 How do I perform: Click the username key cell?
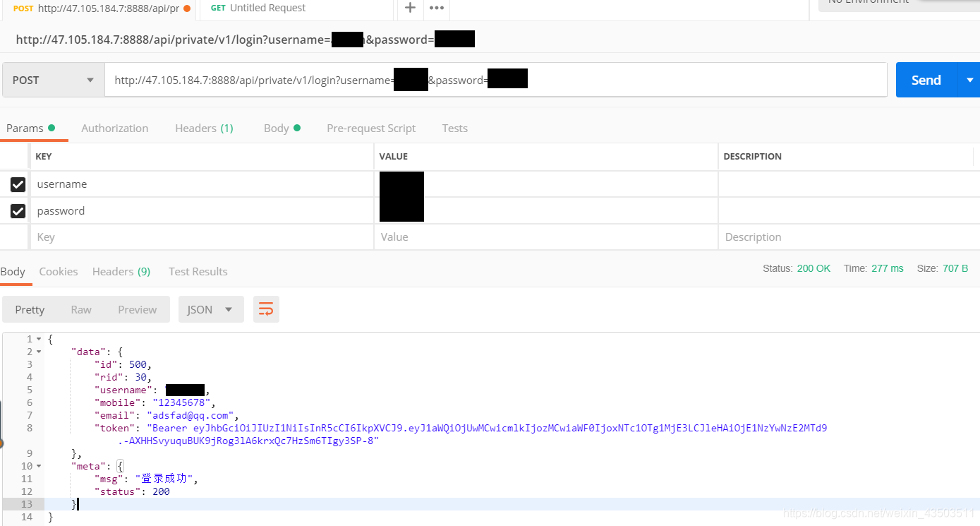click(x=202, y=184)
